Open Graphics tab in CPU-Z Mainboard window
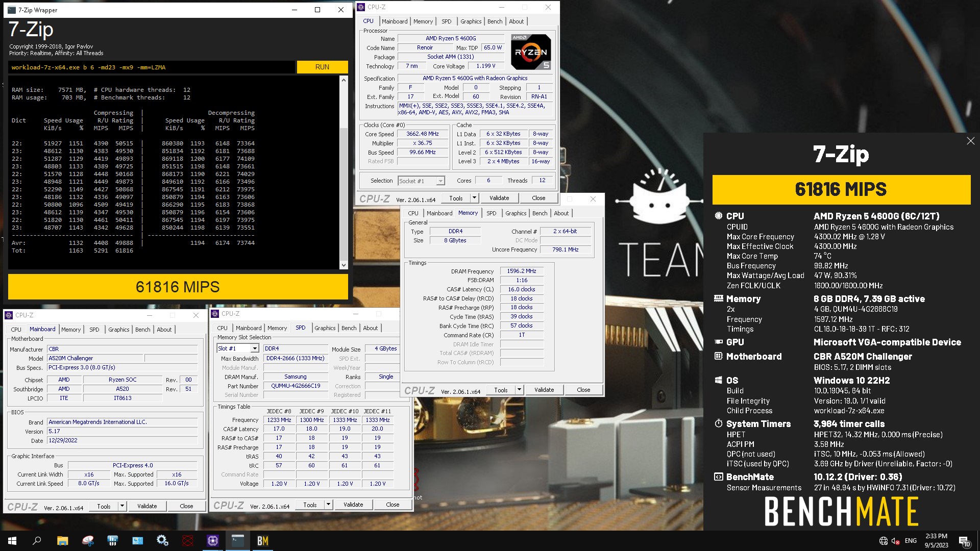The image size is (980, 551). [x=118, y=330]
